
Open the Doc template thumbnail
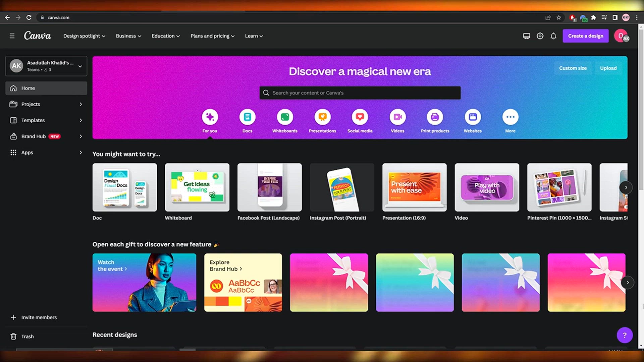pos(125,187)
